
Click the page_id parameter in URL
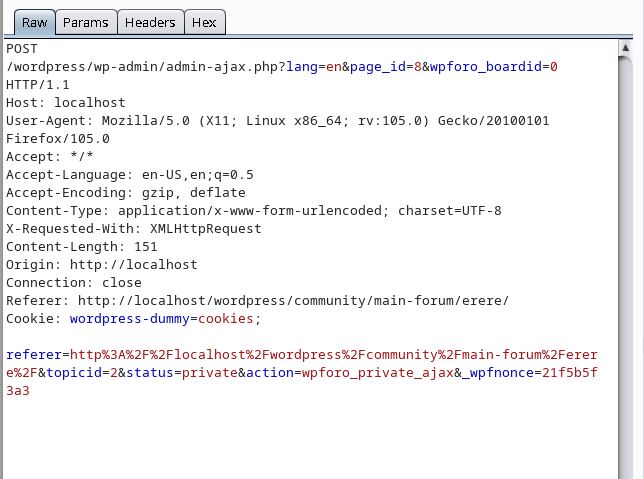coord(378,67)
